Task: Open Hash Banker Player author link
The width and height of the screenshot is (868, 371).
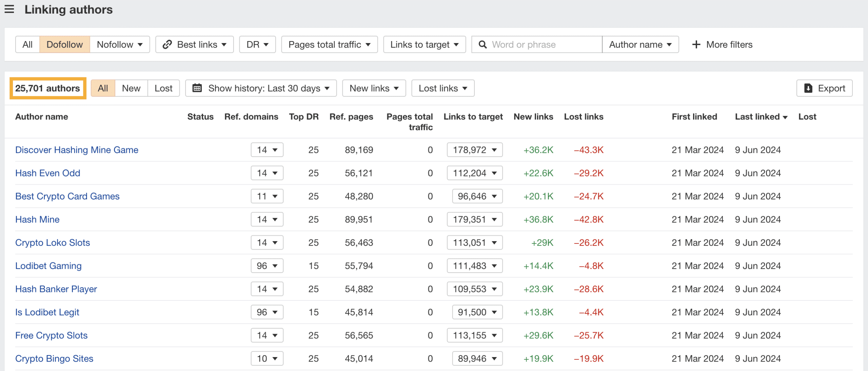Action: click(x=56, y=289)
